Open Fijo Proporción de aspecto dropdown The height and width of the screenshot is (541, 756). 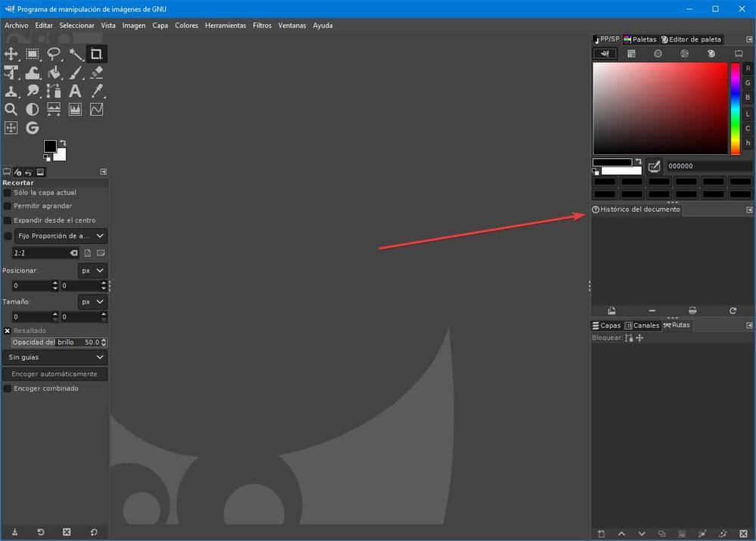tap(60, 236)
